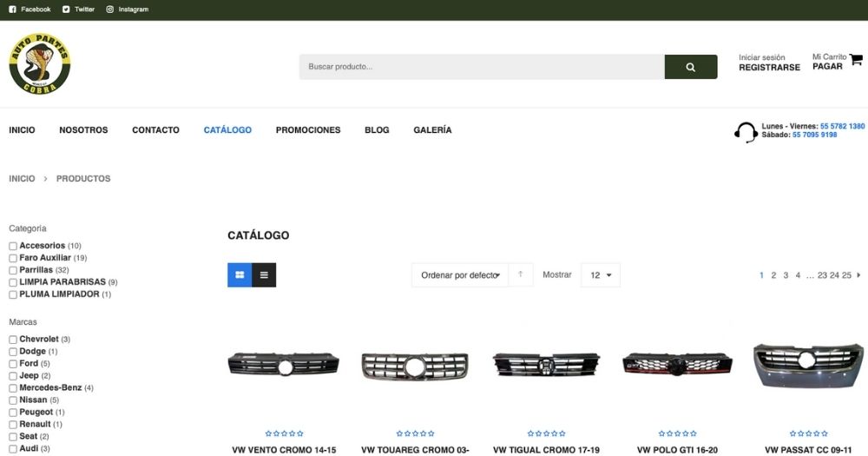Check the Accesorios category filter
This screenshot has height=456, width=868.
tap(13, 246)
